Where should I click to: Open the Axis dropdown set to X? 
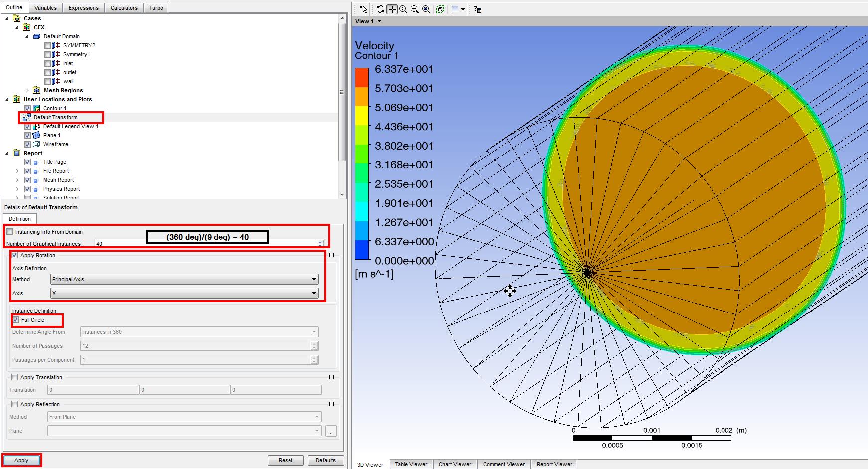(184, 293)
